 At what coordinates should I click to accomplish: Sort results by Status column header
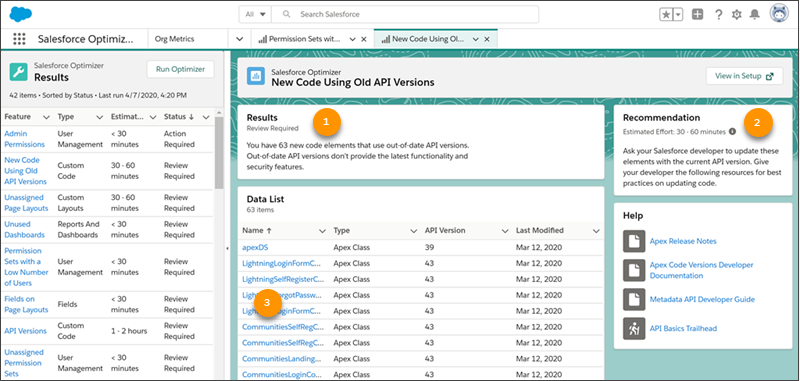point(179,117)
